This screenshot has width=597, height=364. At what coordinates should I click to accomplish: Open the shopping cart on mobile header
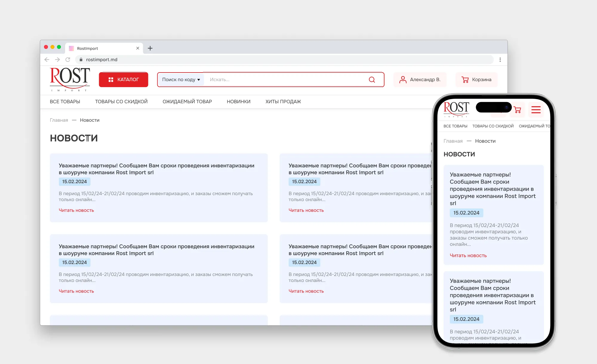[x=518, y=110]
